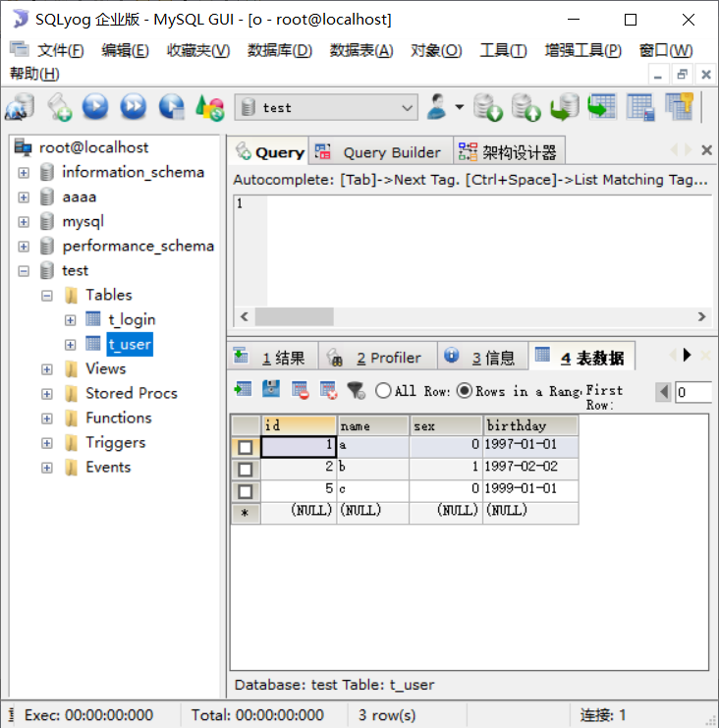The image size is (719, 728).
Task: Expand the information_schema database node
Action: (x=24, y=173)
